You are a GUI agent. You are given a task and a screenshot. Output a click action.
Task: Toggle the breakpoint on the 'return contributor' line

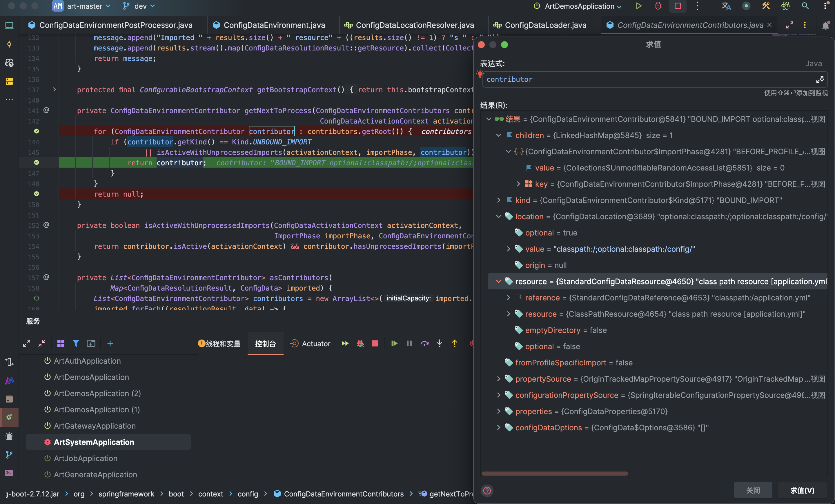pos(37,163)
